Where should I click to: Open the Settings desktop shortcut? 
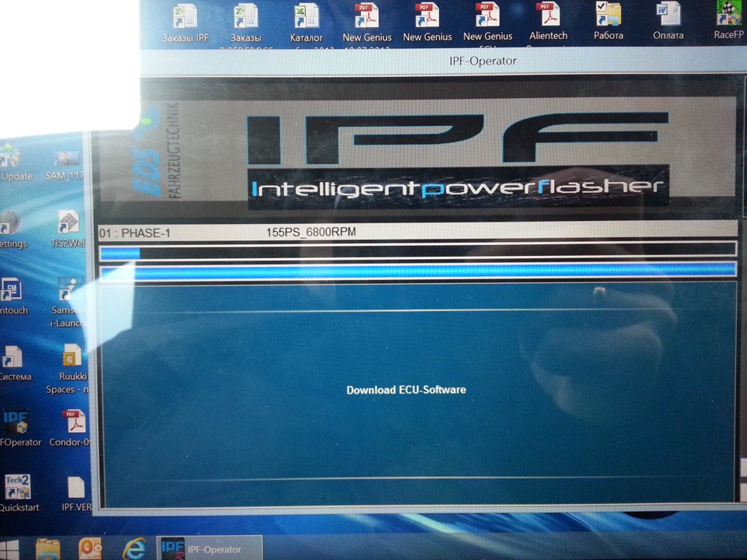pos(13,229)
